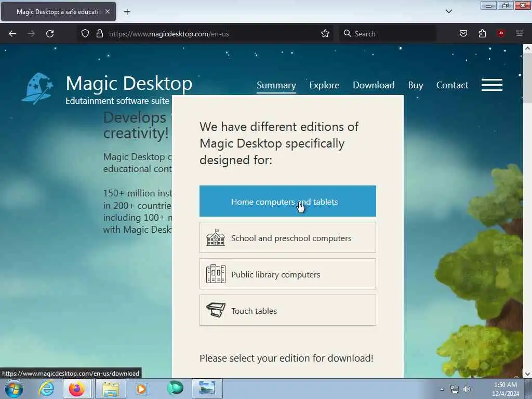The image size is (532, 399).
Task: Close the Magic Desktop browser tab
Action: click(108, 11)
